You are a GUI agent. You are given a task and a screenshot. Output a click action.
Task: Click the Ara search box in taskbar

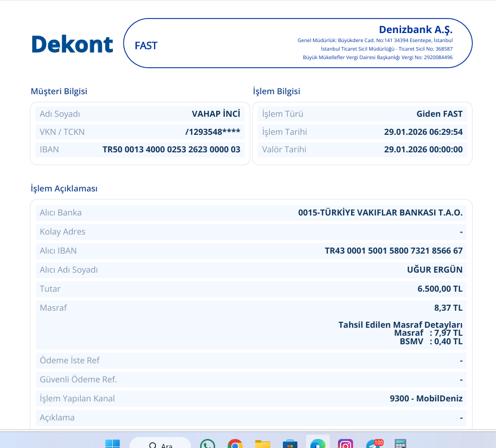(160, 443)
